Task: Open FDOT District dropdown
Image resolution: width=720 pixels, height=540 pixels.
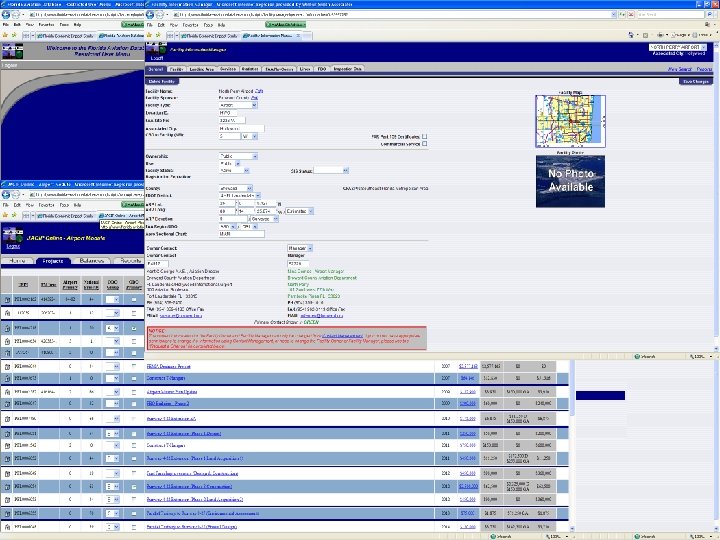Action: point(240,196)
